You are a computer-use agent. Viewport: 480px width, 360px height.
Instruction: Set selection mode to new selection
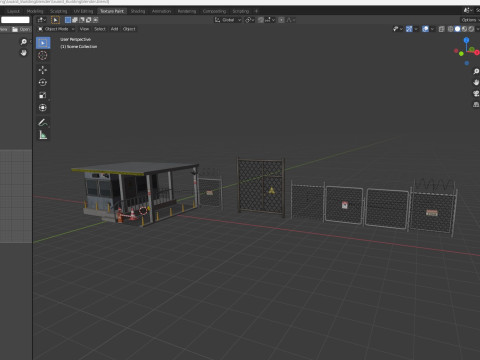pos(68,20)
